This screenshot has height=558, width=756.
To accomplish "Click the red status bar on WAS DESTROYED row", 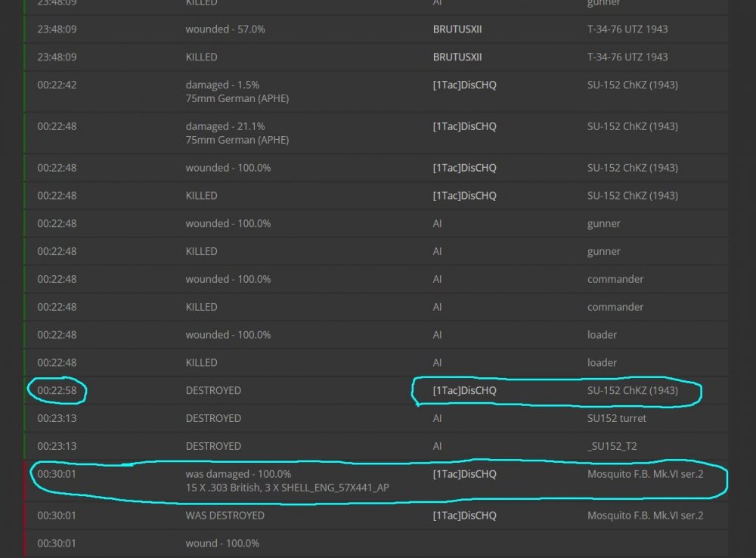I will 26,515.
